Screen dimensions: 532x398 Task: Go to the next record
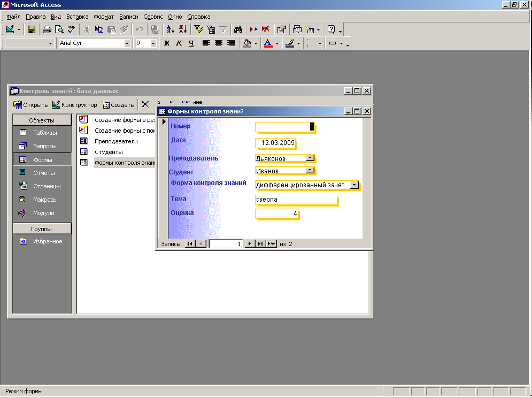click(250, 244)
